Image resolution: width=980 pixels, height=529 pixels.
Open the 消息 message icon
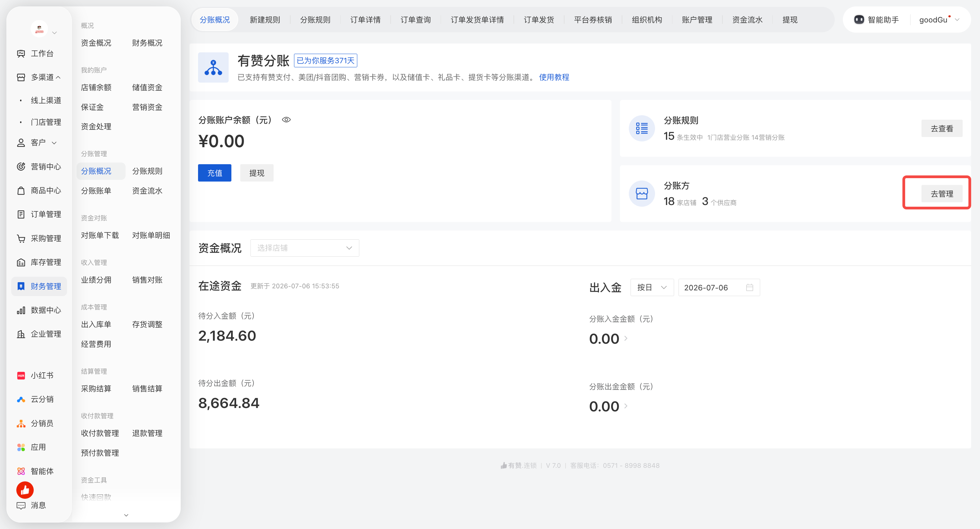tap(21, 506)
